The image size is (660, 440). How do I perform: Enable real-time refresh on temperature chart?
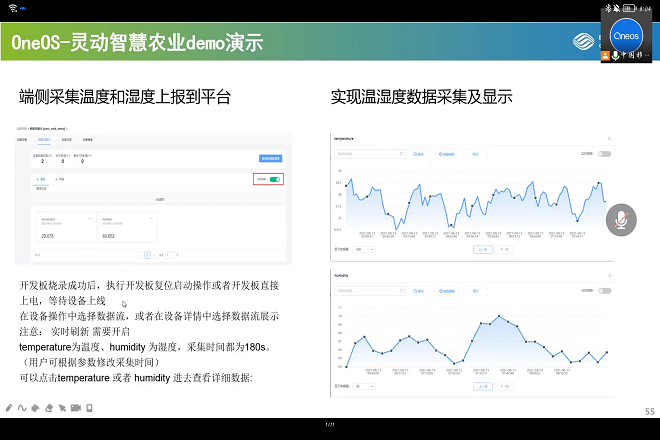click(604, 154)
